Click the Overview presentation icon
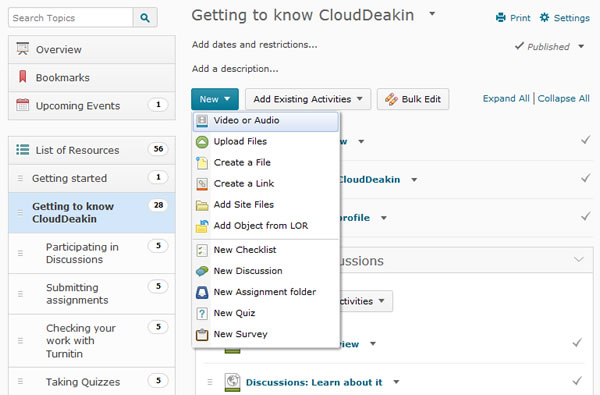Screen dimensions: 600x395 pyautogui.click(x=23, y=49)
